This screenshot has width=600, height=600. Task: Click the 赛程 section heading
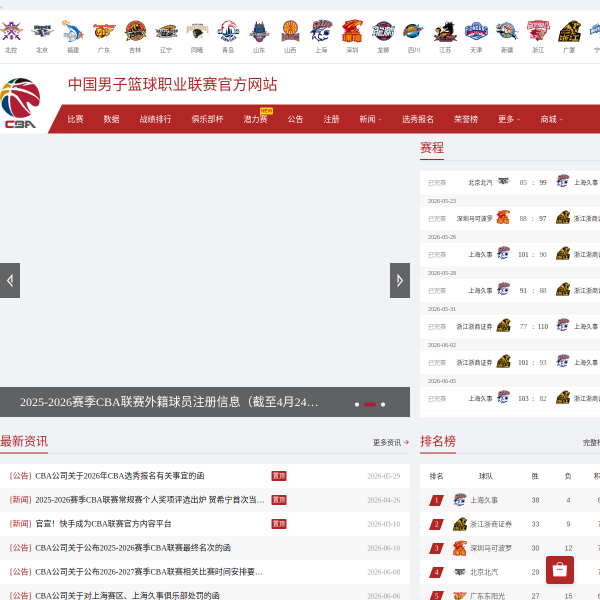(x=432, y=148)
